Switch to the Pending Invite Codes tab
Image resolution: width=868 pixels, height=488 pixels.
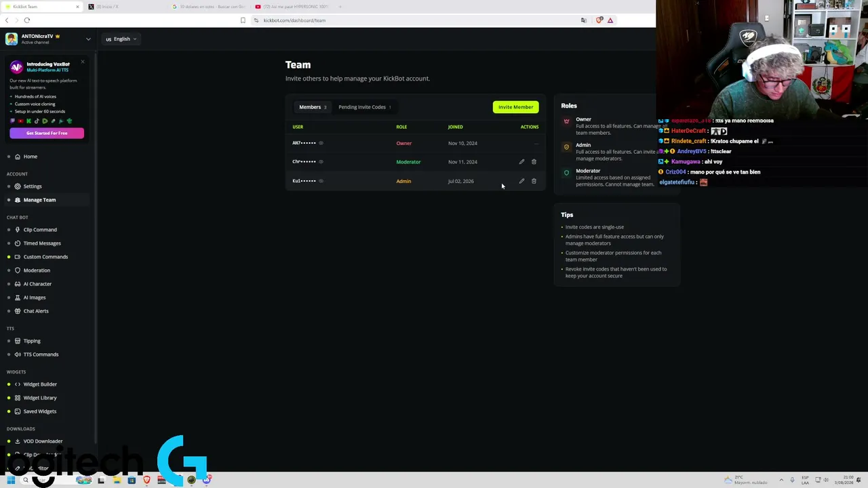coord(365,107)
